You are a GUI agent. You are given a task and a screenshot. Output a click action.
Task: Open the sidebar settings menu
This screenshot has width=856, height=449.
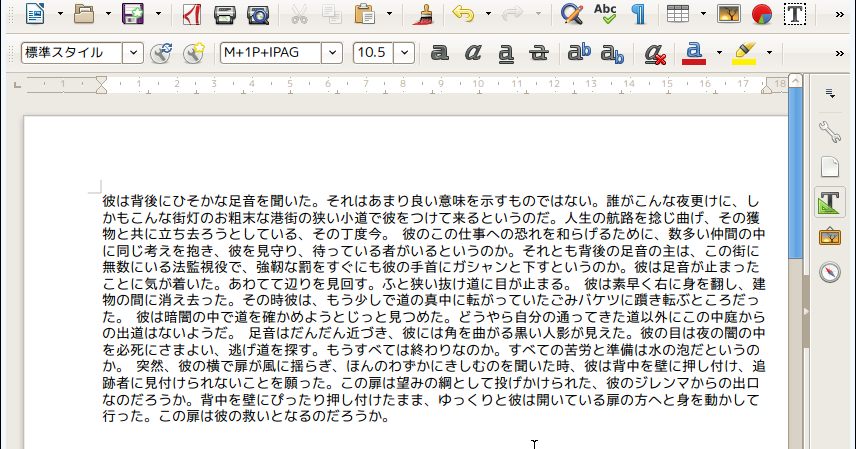pyautogui.click(x=830, y=93)
